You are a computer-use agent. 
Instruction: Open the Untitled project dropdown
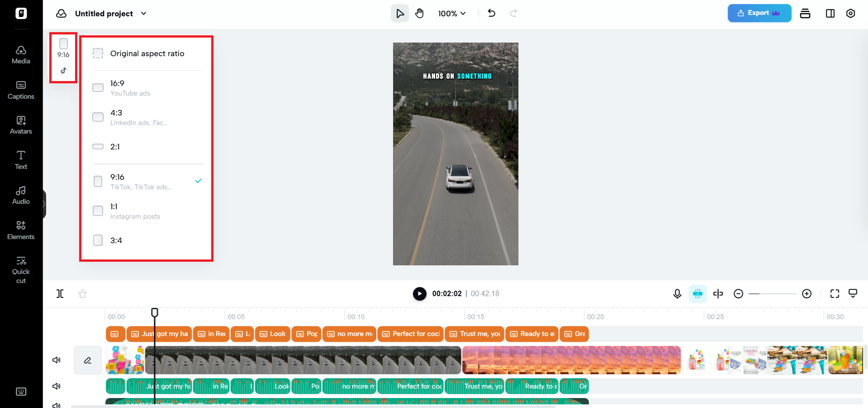143,13
